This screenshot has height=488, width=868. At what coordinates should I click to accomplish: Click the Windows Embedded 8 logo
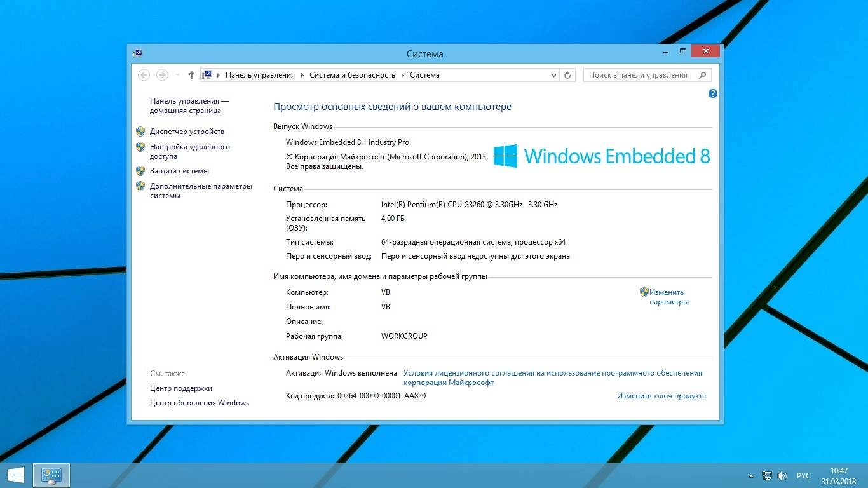[602, 156]
